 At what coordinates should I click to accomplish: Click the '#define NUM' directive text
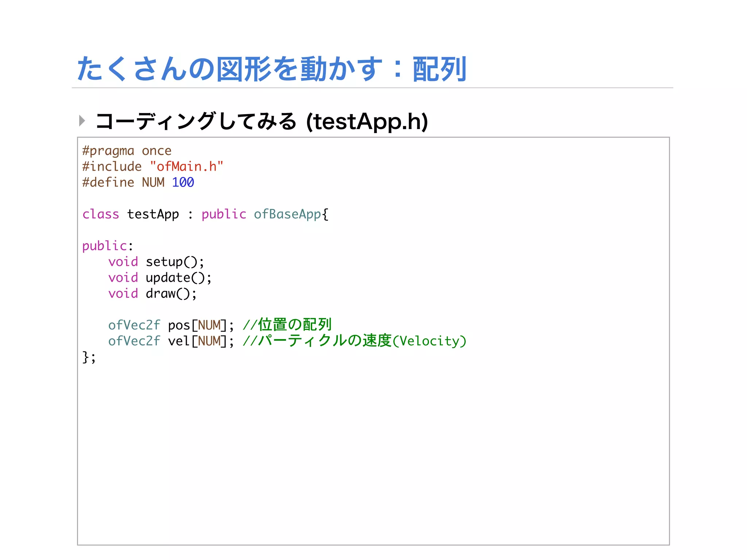(123, 182)
